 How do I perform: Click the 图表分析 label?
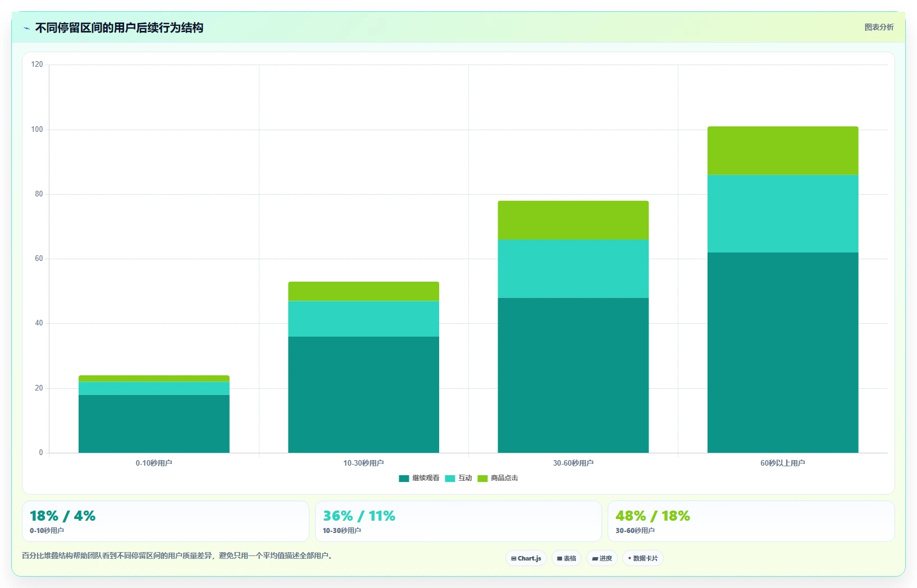pyautogui.click(x=879, y=27)
